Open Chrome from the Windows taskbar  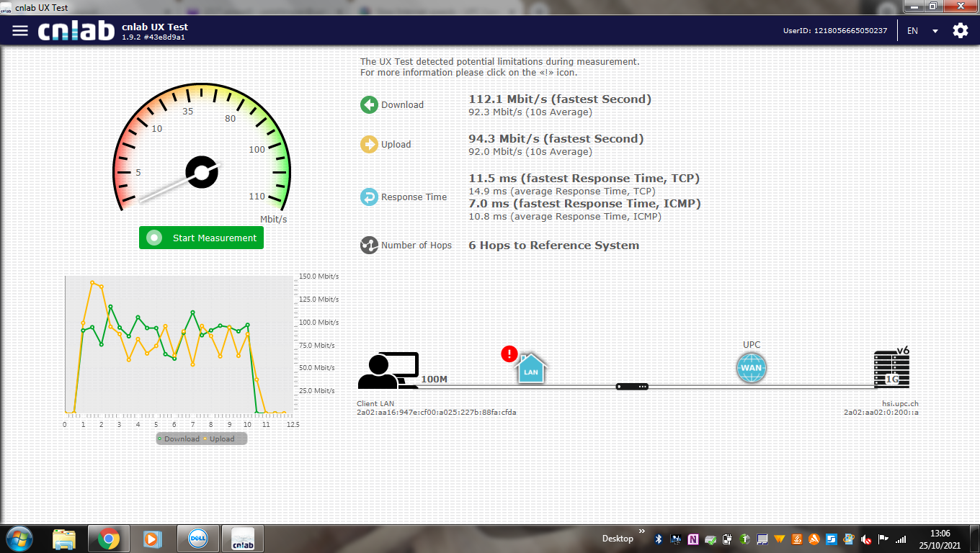pyautogui.click(x=109, y=539)
